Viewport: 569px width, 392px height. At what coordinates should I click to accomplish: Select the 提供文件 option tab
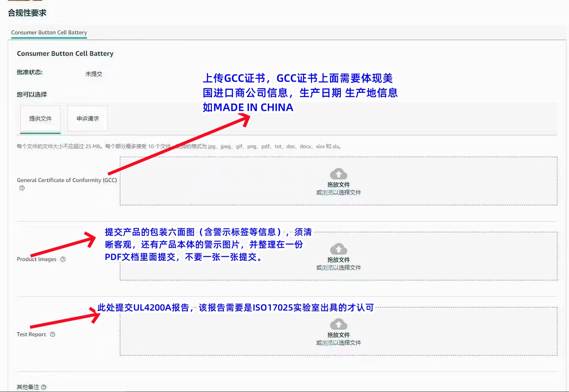[40, 119]
